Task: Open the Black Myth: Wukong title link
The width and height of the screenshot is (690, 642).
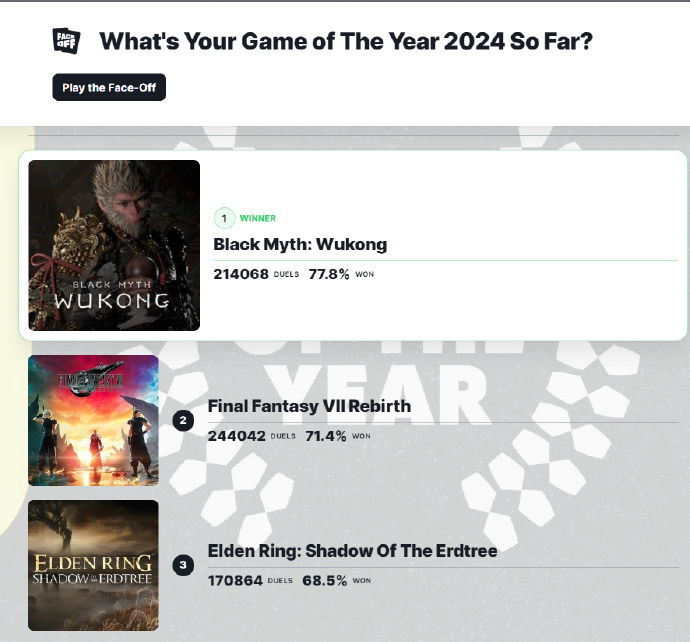Action: [300, 244]
